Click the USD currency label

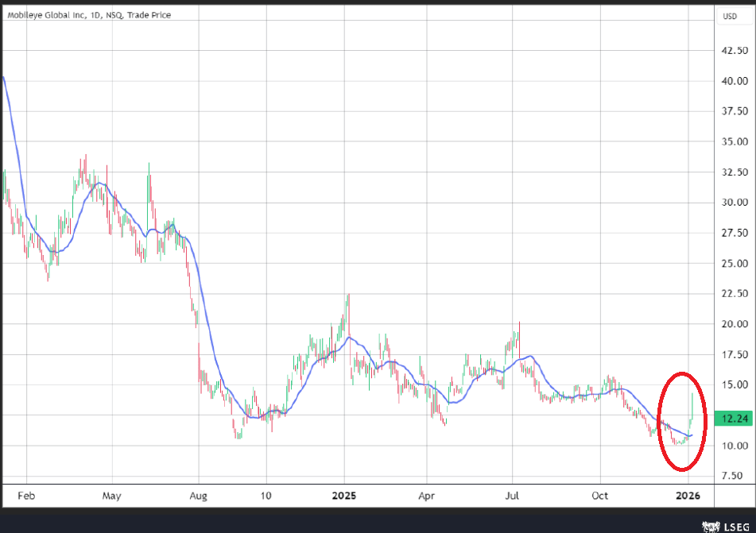pyautogui.click(x=730, y=17)
